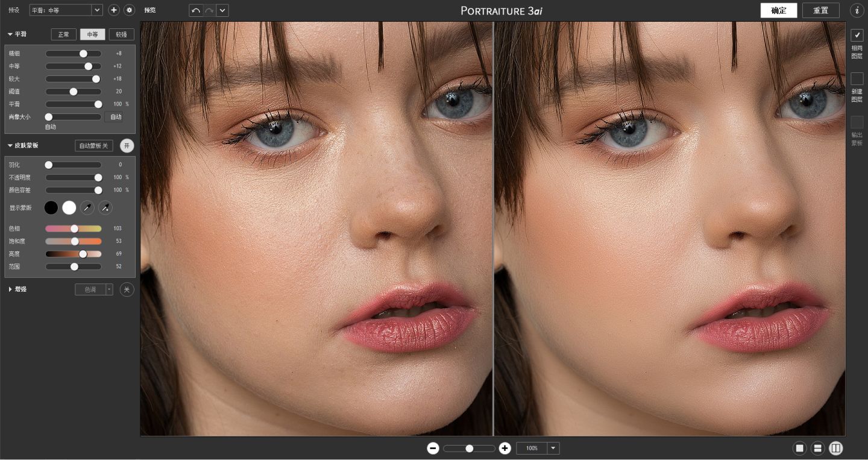Image resolution: width=868 pixels, height=460 pixels.
Task: Switch to single-pane preview view
Action: 800,449
